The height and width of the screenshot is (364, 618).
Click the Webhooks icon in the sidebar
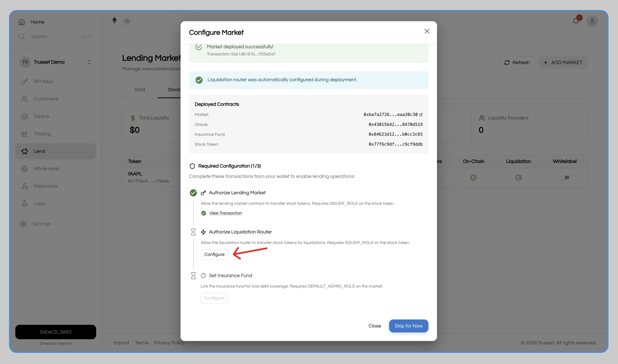tap(24, 186)
